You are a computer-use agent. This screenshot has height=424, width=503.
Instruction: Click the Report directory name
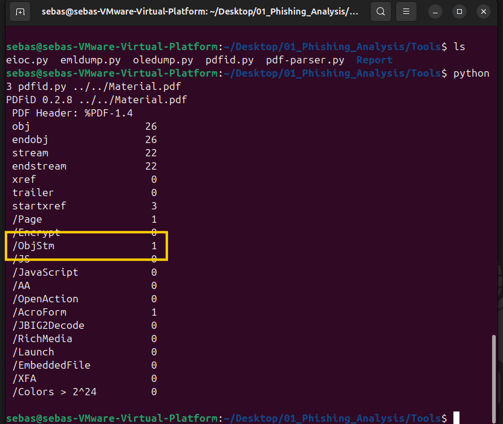(374, 60)
